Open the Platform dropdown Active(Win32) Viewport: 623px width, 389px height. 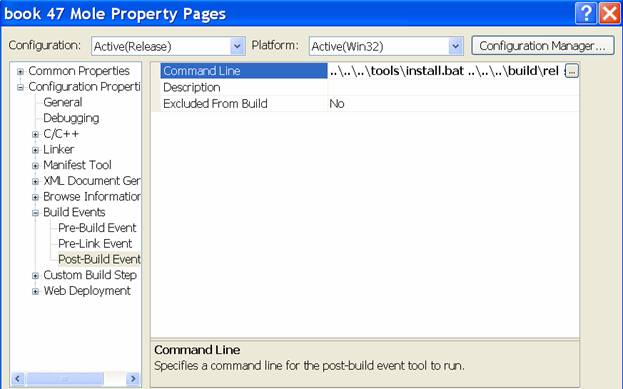pyautogui.click(x=386, y=46)
